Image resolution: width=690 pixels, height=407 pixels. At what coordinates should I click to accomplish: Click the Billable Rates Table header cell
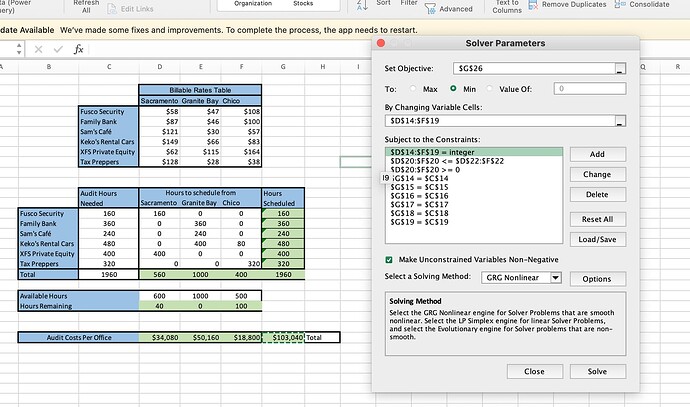click(x=200, y=90)
